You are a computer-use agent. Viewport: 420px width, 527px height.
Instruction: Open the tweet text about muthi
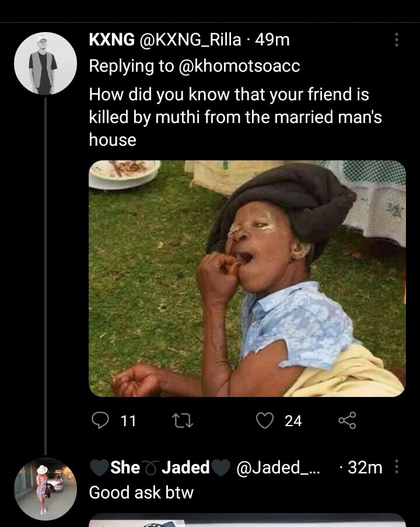(233, 117)
